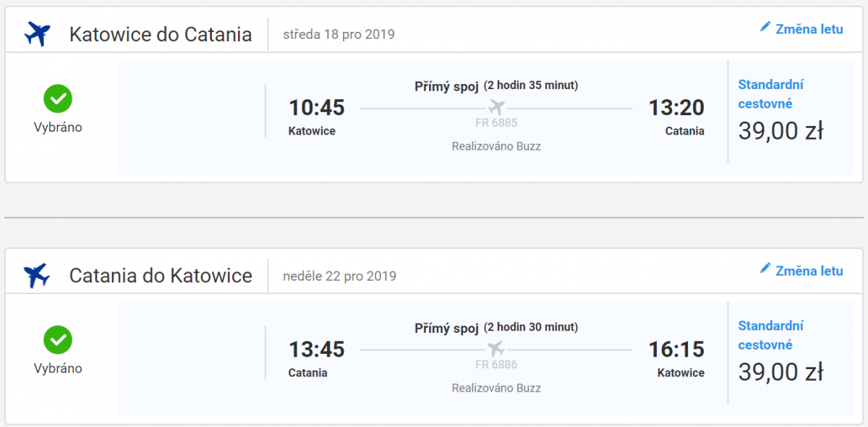
Task: Open Změna letu for the Katowice to Catania flight
Action: [809, 30]
